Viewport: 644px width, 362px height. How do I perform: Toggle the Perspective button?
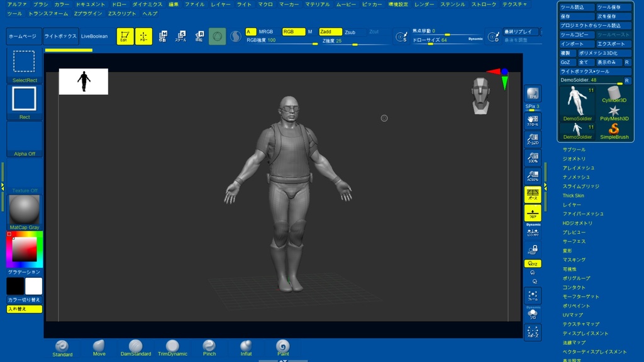(533, 195)
